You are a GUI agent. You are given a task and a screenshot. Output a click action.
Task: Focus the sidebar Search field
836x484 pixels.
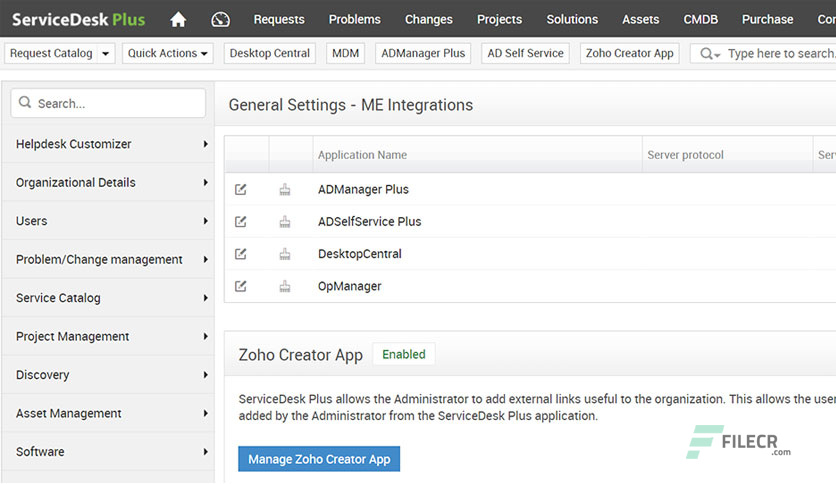pos(108,103)
